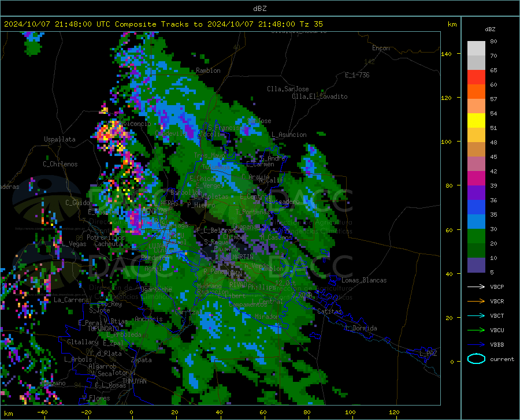Select the violet 36 dBZ color swatch
Image resolution: width=520 pixels, height=420 pixels.
pyautogui.click(x=476, y=193)
